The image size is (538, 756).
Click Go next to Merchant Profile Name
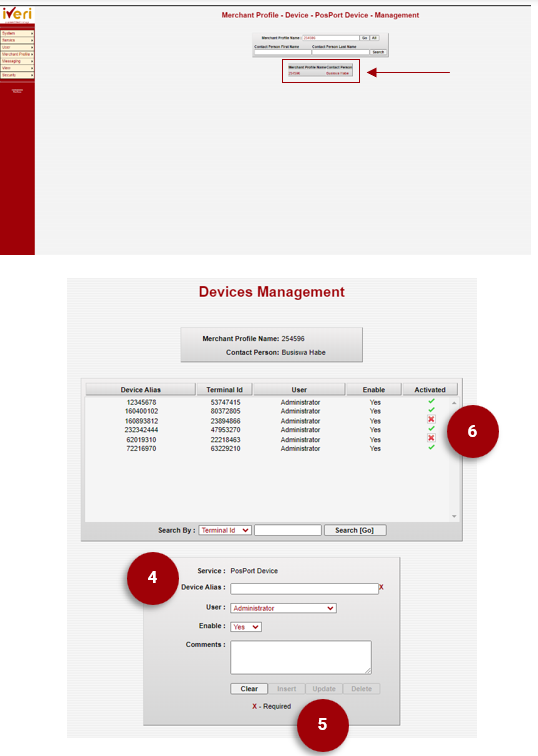pos(364,38)
